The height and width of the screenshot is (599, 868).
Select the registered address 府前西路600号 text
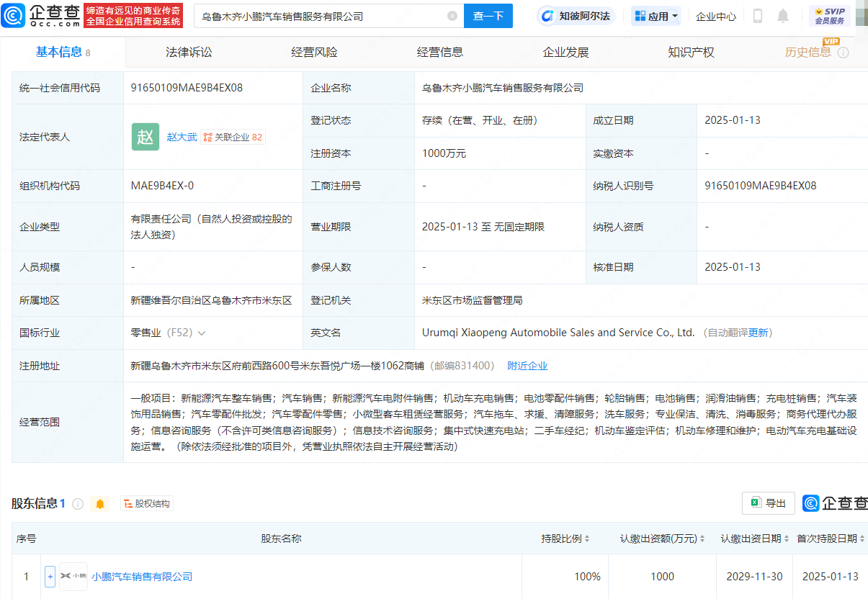tap(277, 366)
